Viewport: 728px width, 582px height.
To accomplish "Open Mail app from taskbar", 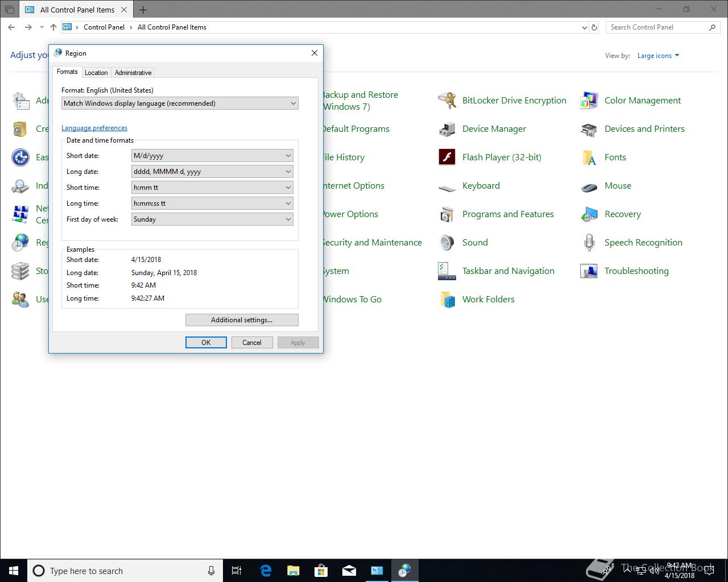I will pos(349,571).
